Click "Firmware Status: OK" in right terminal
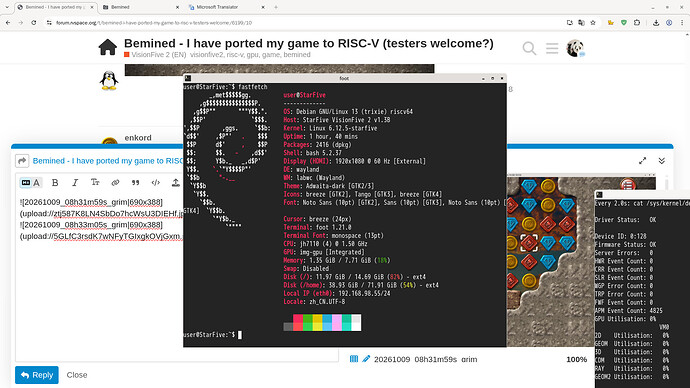This screenshot has width=690, height=388. 625,244
